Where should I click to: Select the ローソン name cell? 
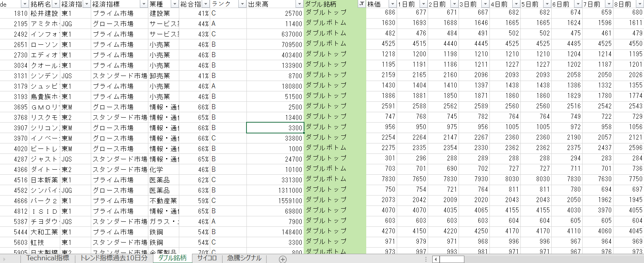click(x=44, y=44)
